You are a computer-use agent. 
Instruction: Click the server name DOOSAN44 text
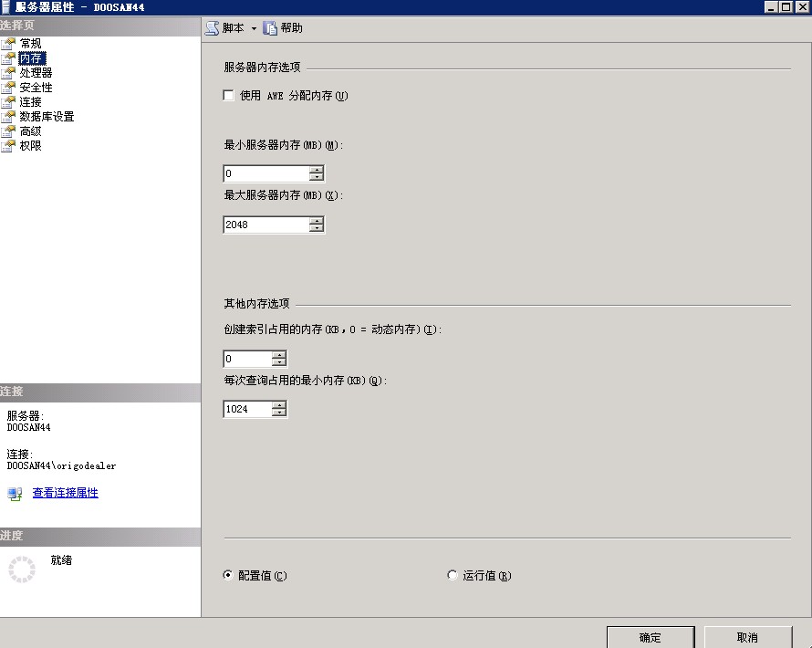tap(28, 427)
